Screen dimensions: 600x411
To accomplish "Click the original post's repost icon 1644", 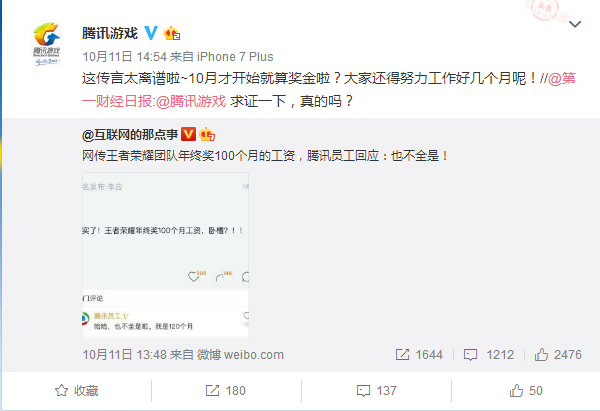I will pyautogui.click(x=419, y=355).
